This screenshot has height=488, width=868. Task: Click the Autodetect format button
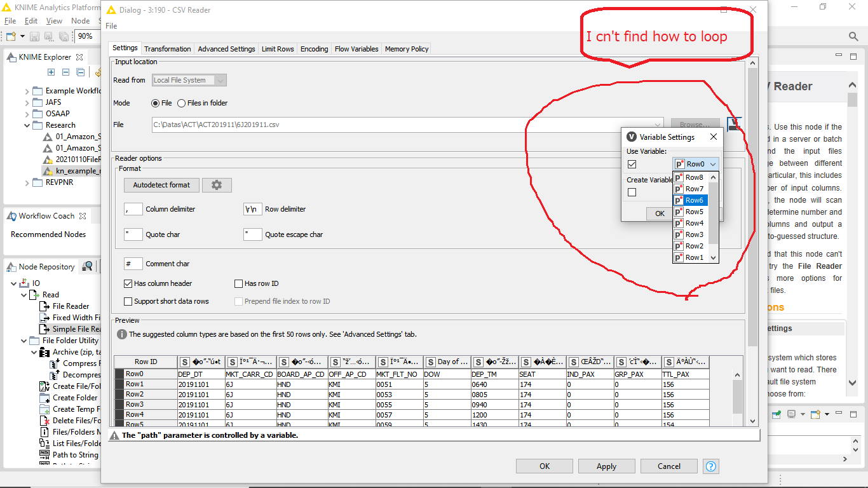click(161, 185)
